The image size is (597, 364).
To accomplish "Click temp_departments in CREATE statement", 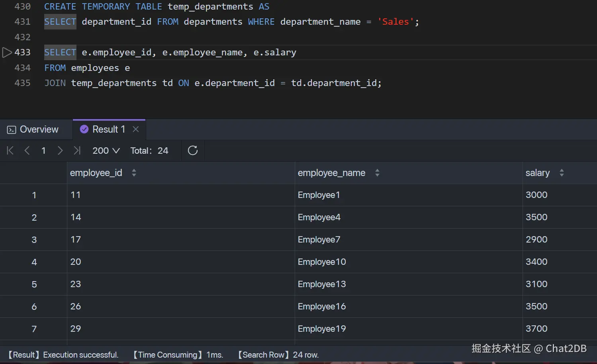I will point(210,7).
